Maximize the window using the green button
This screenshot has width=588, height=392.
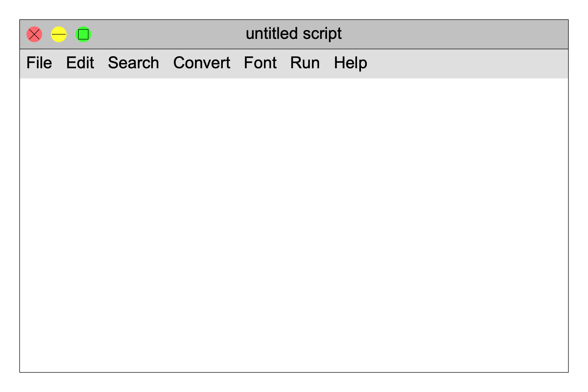pos(83,34)
